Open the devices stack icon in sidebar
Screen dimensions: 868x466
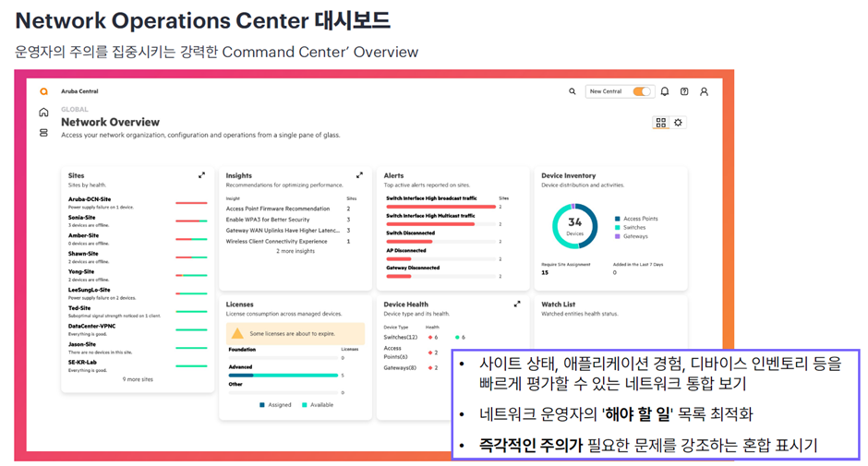43,133
